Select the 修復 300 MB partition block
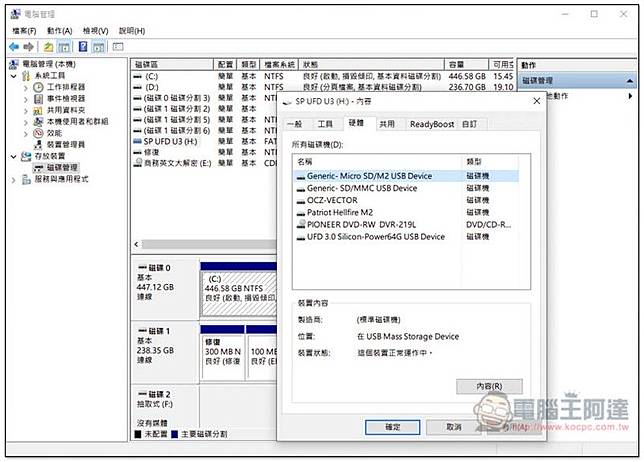 222,356
